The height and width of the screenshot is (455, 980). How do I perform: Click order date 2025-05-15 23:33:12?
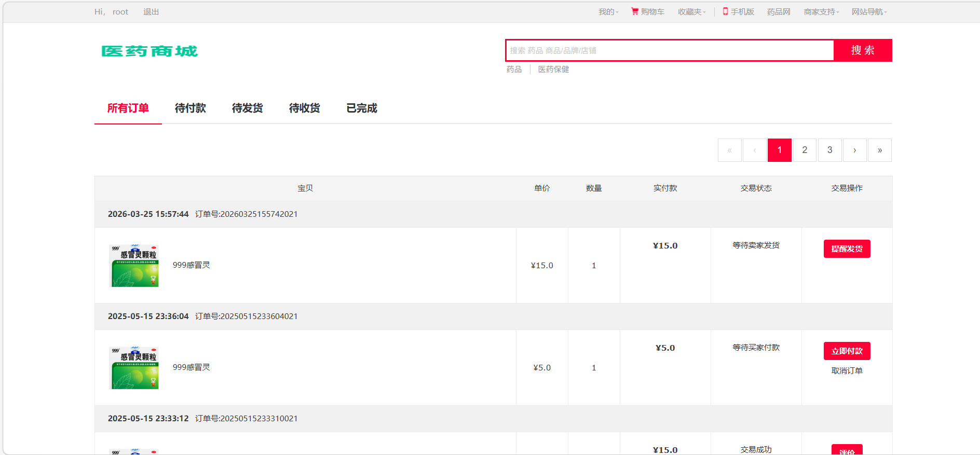click(148, 419)
